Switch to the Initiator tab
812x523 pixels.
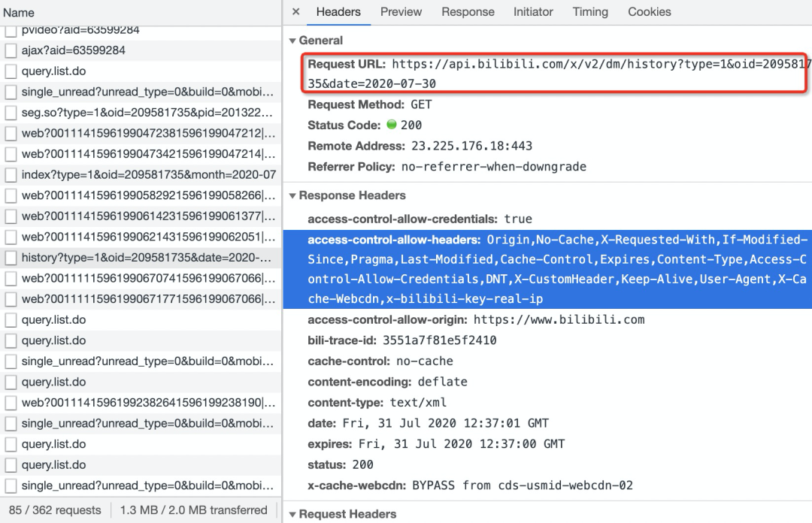click(533, 12)
